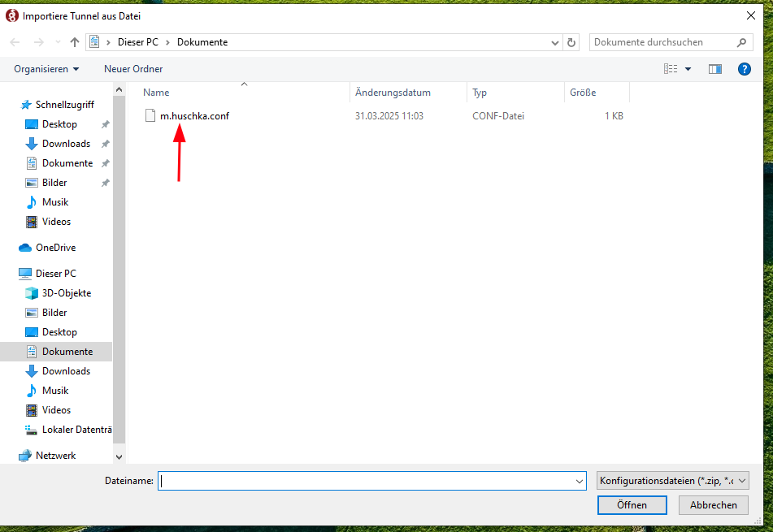
Task: Select 3D-Objekte folder in sidebar
Action: pyautogui.click(x=67, y=293)
